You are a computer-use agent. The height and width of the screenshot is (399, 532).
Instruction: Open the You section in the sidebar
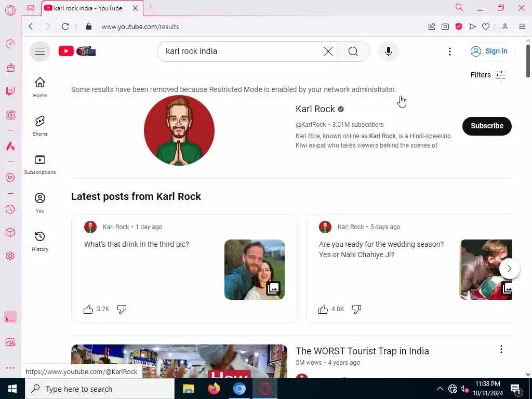coord(40,203)
